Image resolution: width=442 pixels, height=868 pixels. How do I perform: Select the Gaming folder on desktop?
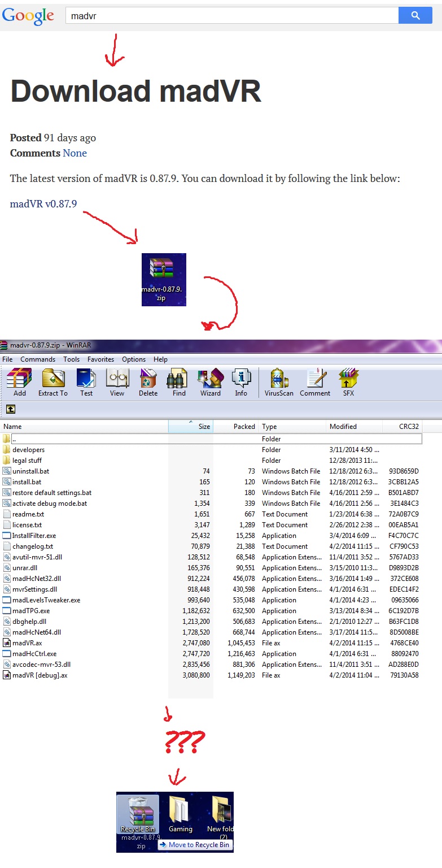[x=181, y=814]
